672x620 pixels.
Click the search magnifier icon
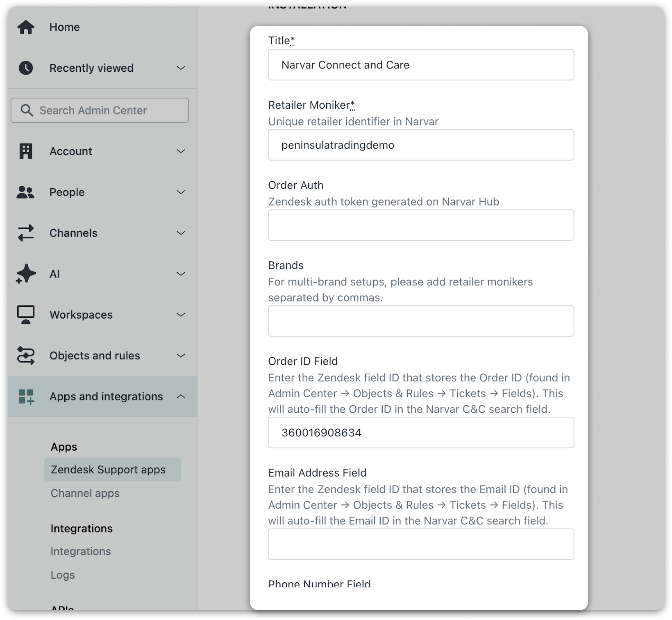27,110
